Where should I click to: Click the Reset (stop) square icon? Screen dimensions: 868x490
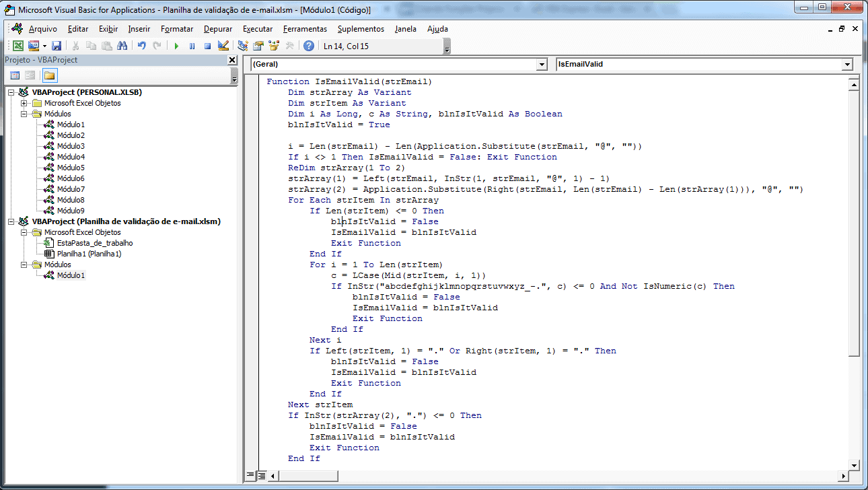tap(207, 46)
